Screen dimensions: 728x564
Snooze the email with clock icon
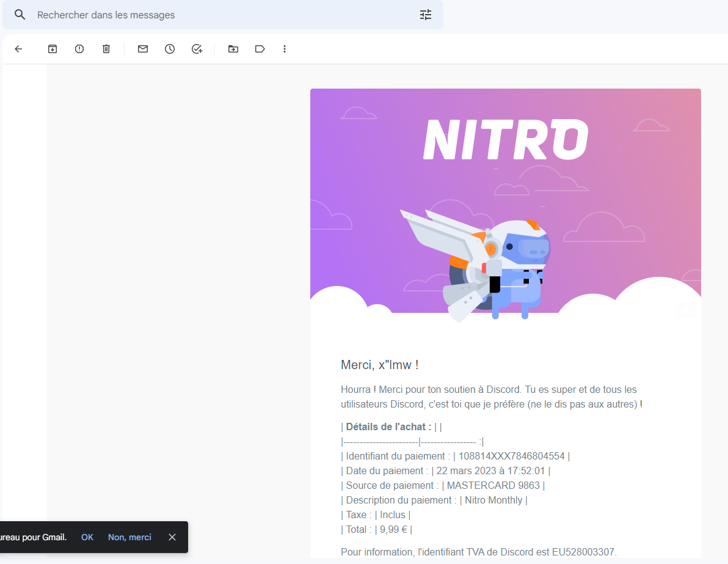(170, 49)
